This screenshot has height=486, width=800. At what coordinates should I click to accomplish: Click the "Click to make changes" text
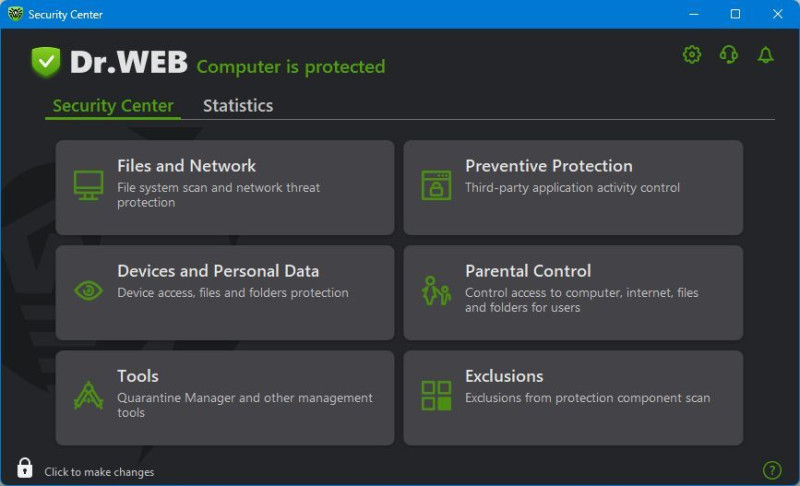pyautogui.click(x=99, y=472)
